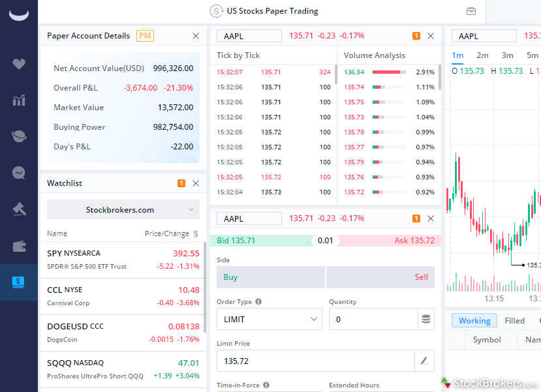Viewport: 541px width, 392px height.
Task: Open the markets chart icon in sidebar
Action: tap(19, 100)
